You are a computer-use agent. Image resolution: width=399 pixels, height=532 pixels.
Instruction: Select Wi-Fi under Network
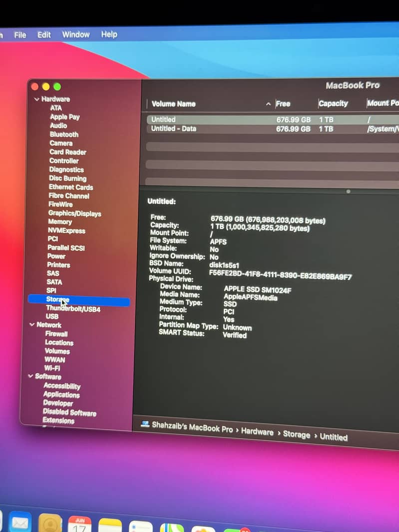click(52, 368)
